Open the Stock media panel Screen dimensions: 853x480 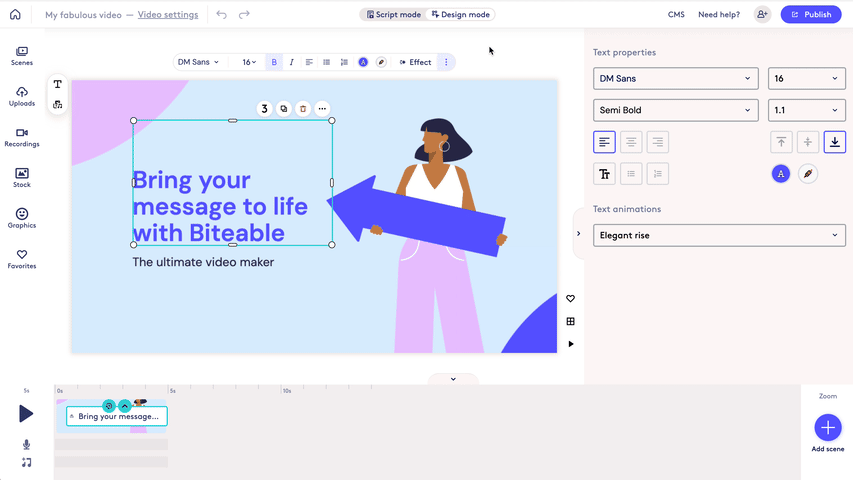point(22,178)
